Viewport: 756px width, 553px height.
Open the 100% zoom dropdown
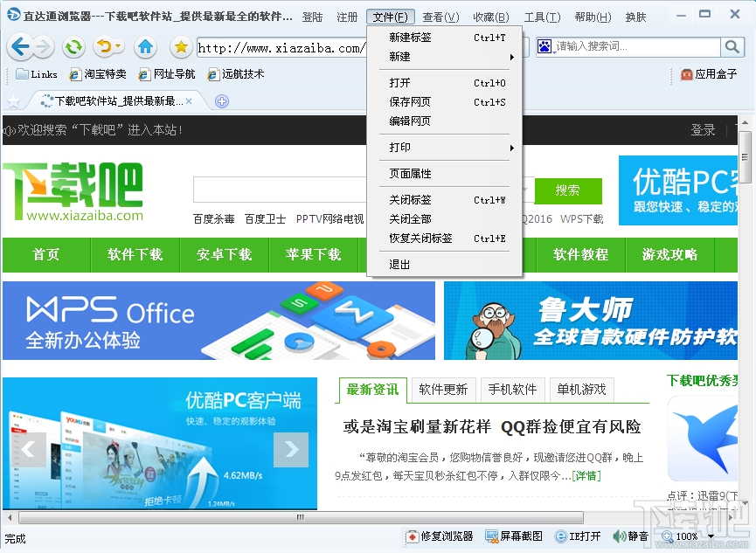click(x=690, y=536)
